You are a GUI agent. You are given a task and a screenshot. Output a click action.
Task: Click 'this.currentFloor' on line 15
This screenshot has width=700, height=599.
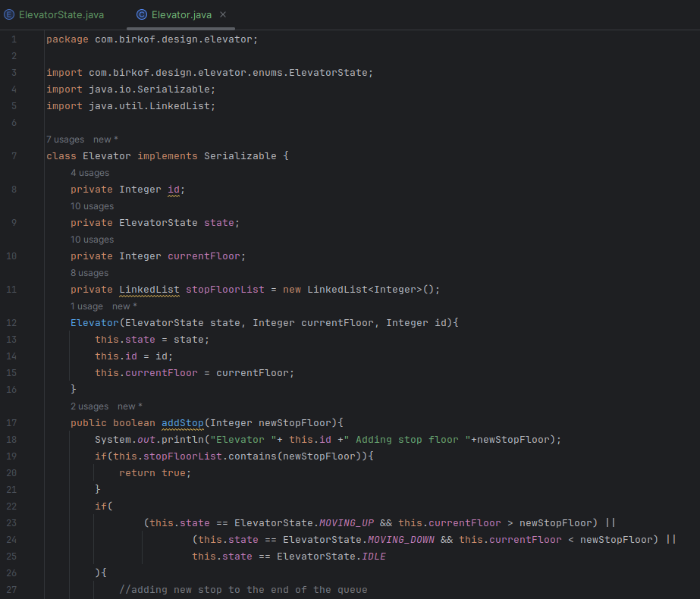click(x=146, y=373)
